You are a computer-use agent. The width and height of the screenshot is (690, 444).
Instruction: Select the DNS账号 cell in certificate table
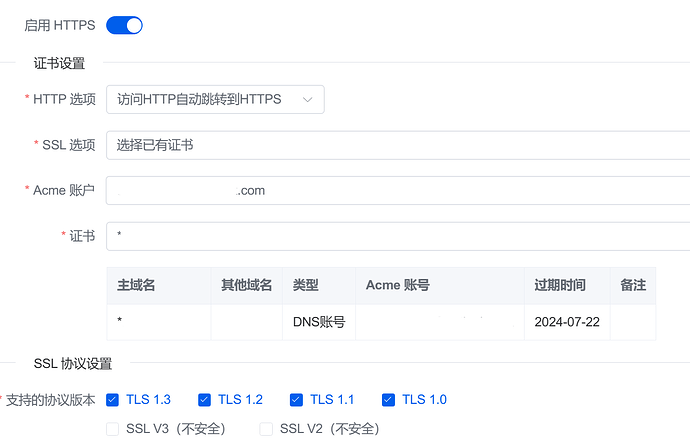(x=319, y=322)
